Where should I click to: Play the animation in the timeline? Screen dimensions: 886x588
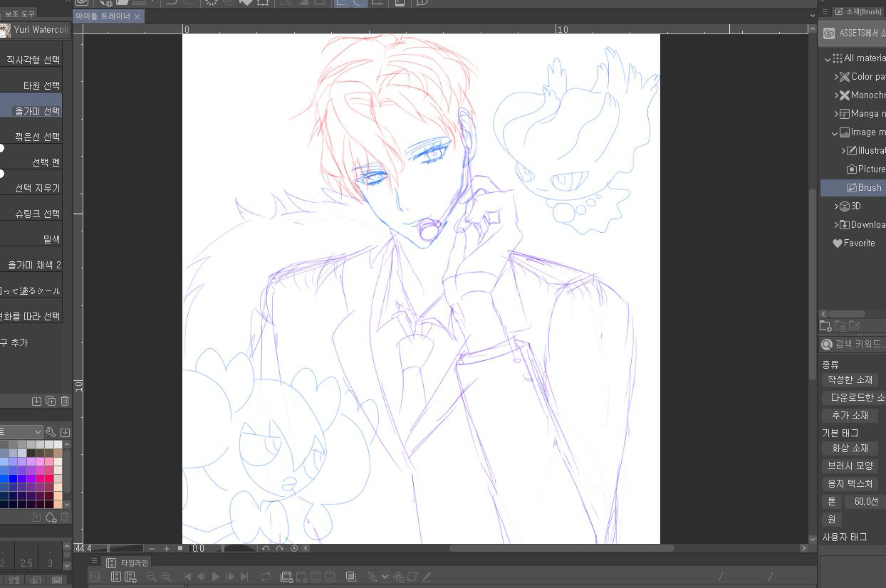coord(215,577)
